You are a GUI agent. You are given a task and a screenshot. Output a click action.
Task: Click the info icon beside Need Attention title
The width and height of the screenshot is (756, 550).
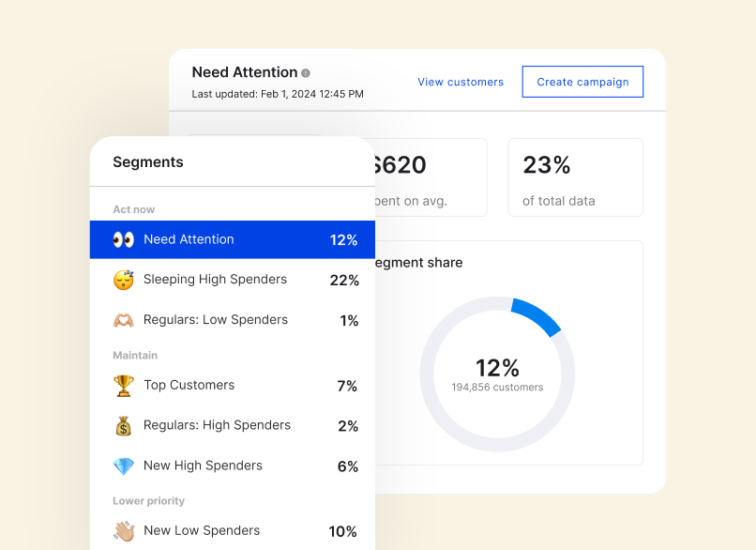point(306,73)
